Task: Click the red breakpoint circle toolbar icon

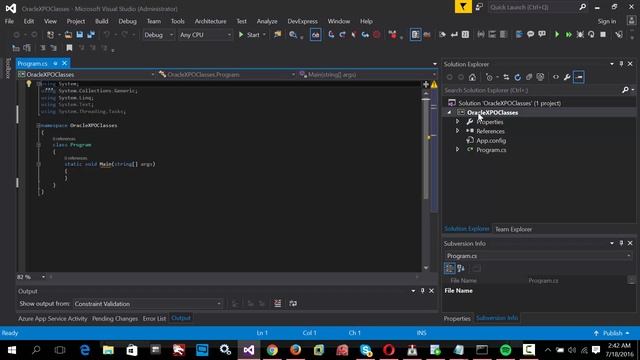Action: click(x=377, y=35)
